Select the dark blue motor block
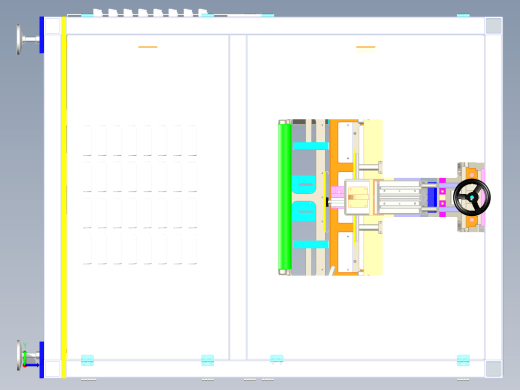 coord(432,197)
